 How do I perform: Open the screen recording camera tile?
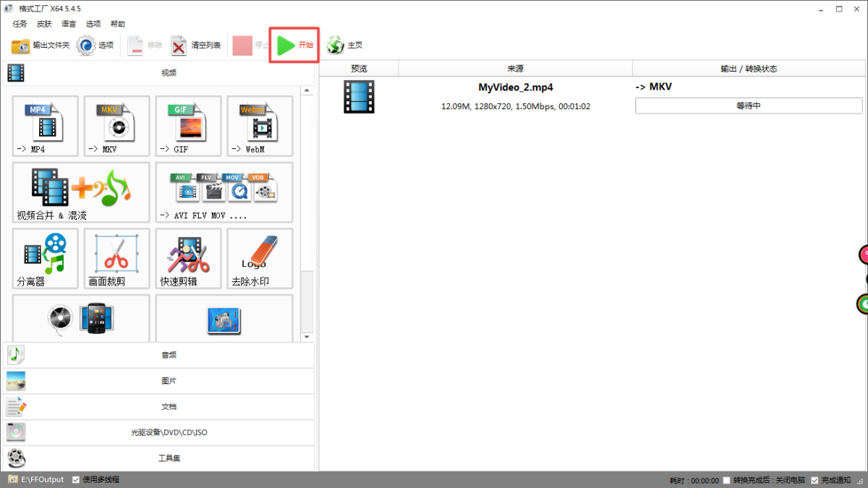click(224, 318)
